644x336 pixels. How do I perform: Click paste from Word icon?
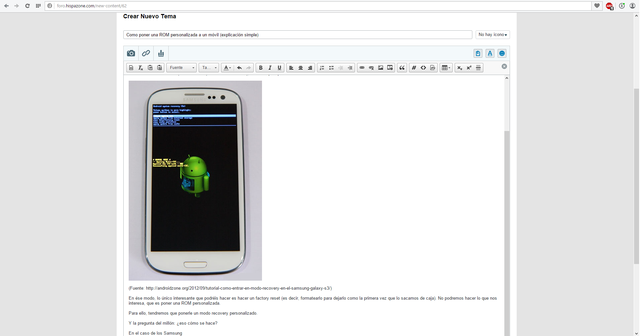(160, 68)
